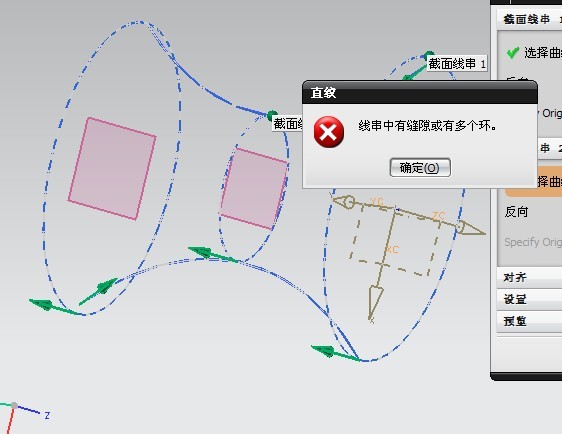This screenshot has width=562, height=434.
Task: Expand the 对齐 section
Action: 530,277
